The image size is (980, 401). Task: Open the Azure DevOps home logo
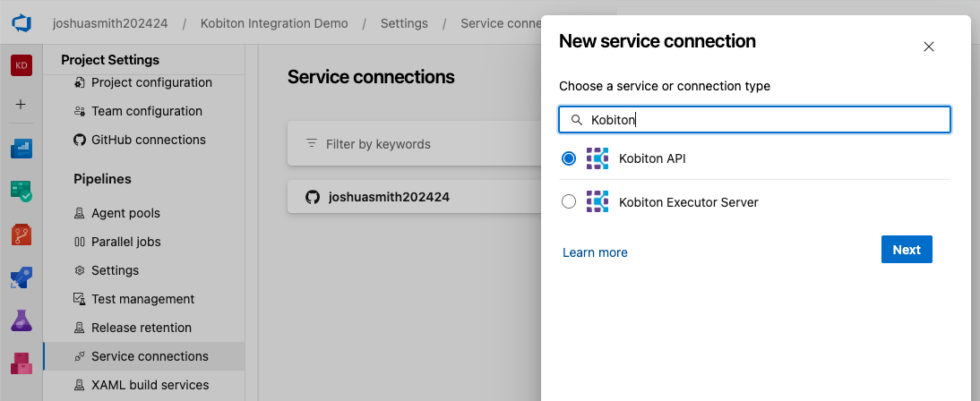click(x=21, y=23)
